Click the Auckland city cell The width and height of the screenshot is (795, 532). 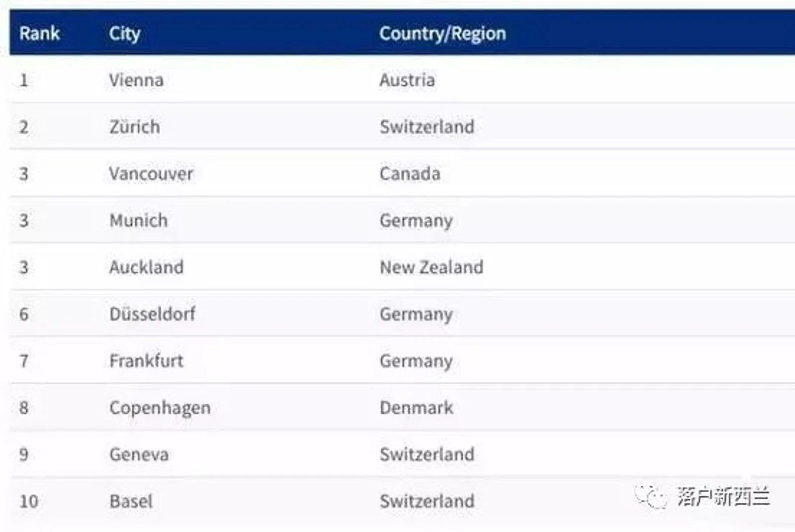pos(147,267)
